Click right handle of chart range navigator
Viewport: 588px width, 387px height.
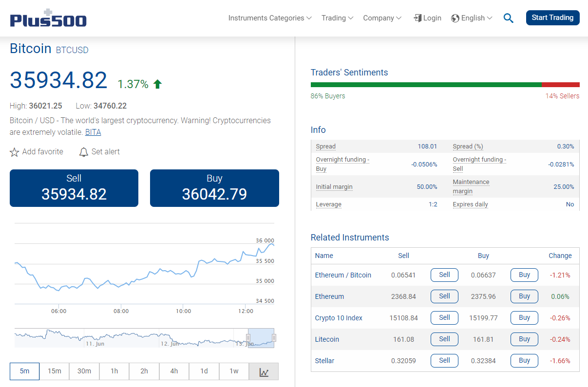tap(274, 337)
